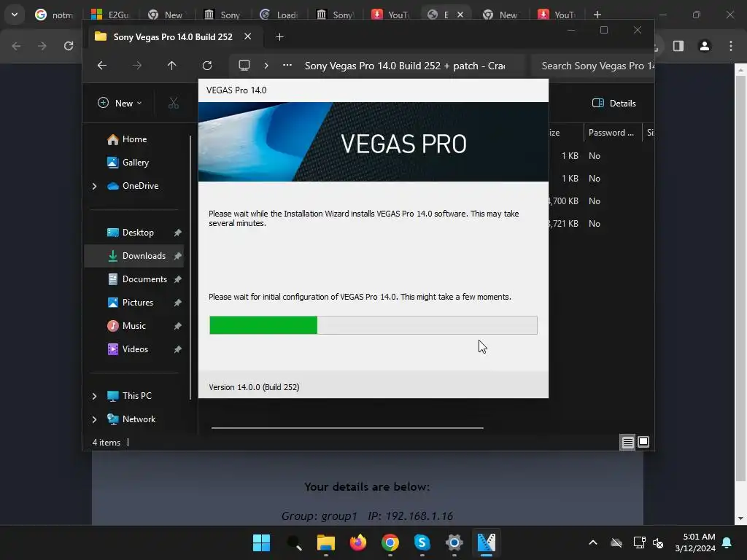Unpin Videos using its pin icon

pyautogui.click(x=178, y=349)
